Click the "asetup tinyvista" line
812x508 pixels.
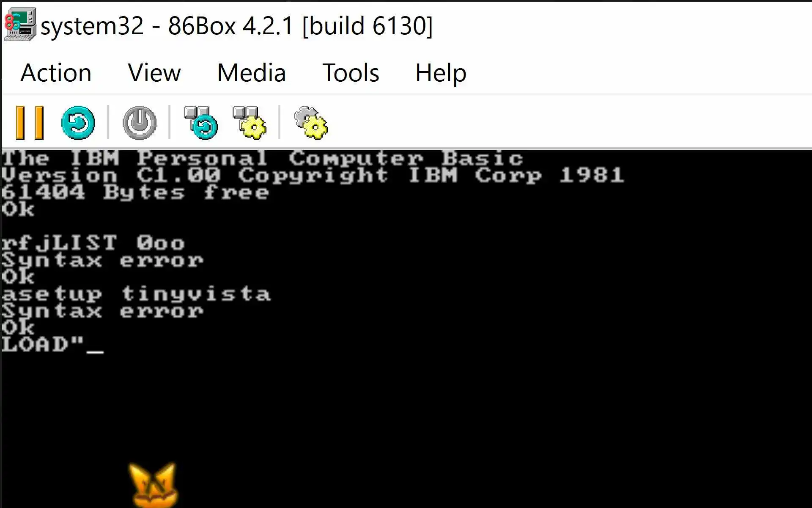[136, 294]
